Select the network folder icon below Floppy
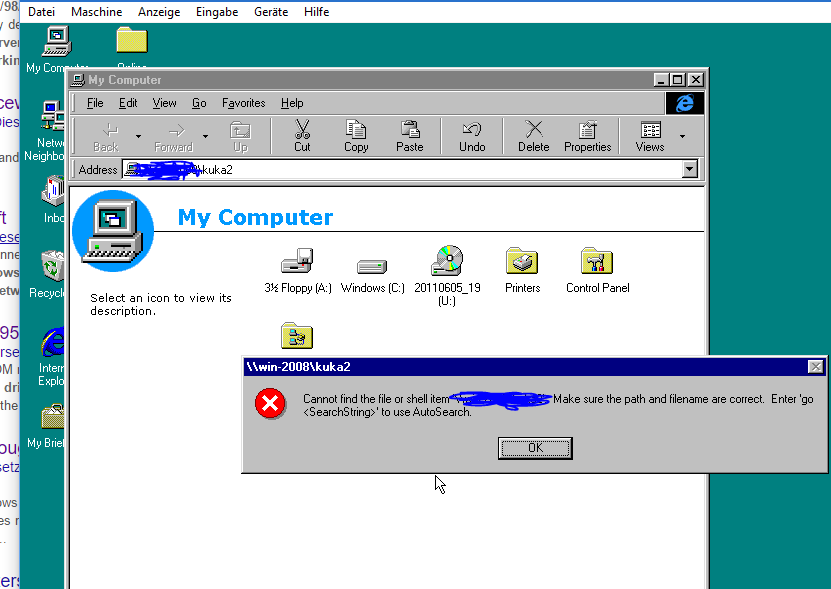The height and width of the screenshot is (589, 831). click(x=297, y=336)
